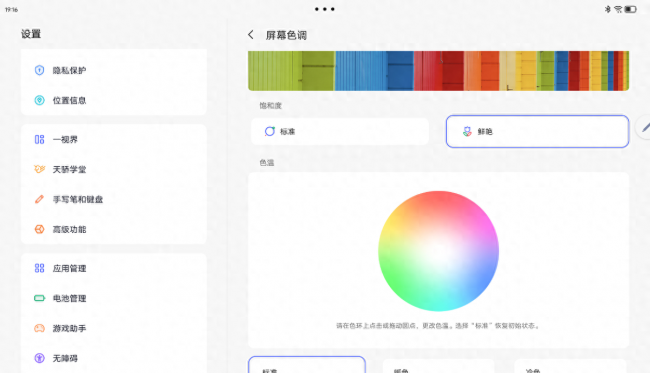Open 天骄学堂 settings entry

114,169
